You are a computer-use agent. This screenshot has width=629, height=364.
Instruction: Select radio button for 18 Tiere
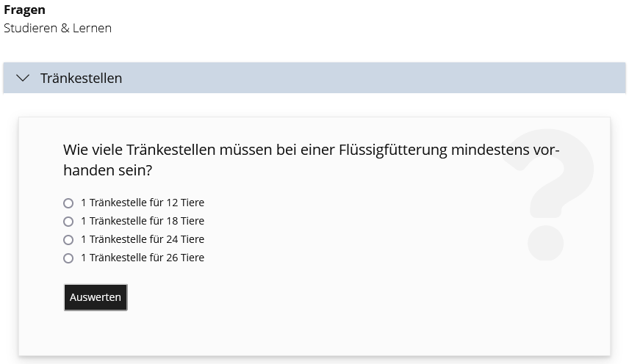(x=68, y=222)
